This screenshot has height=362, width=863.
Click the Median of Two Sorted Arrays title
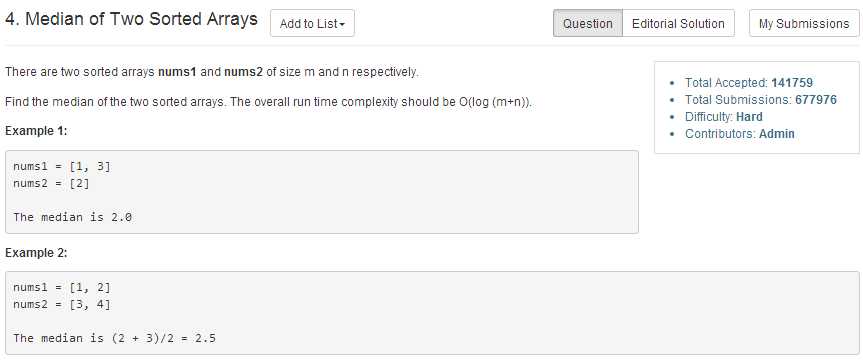coord(131,20)
